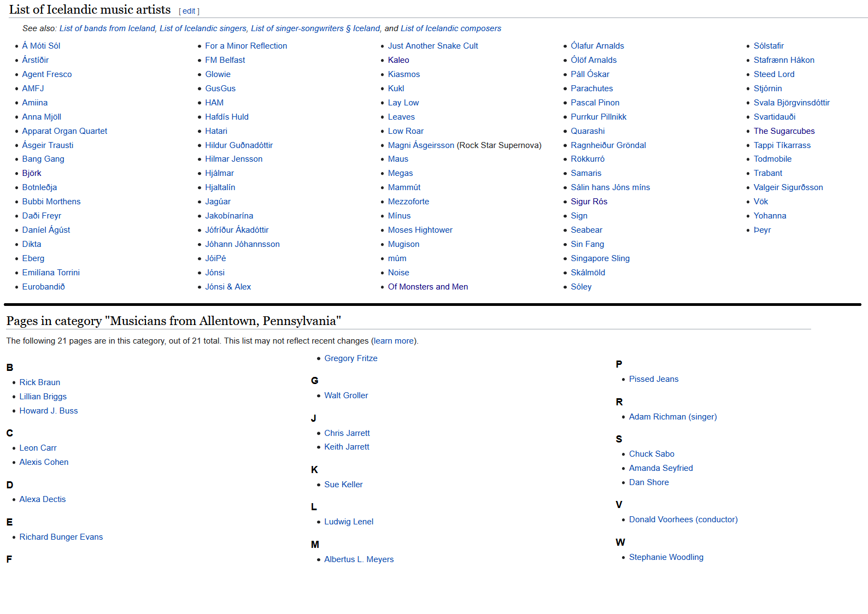Viewport: 868px width, 614px height.
Task: Open Sálin hans Jóns míns link
Action: click(x=611, y=187)
